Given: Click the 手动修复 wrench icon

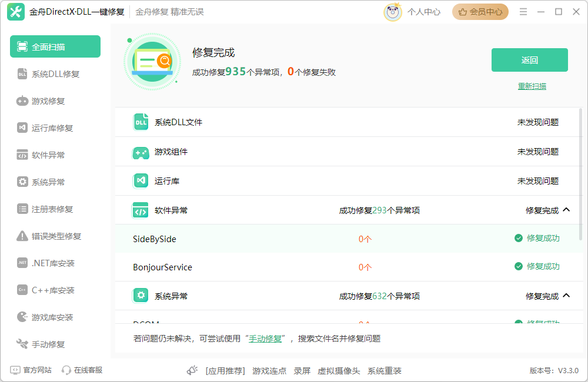Looking at the screenshot, I should tap(22, 344).
